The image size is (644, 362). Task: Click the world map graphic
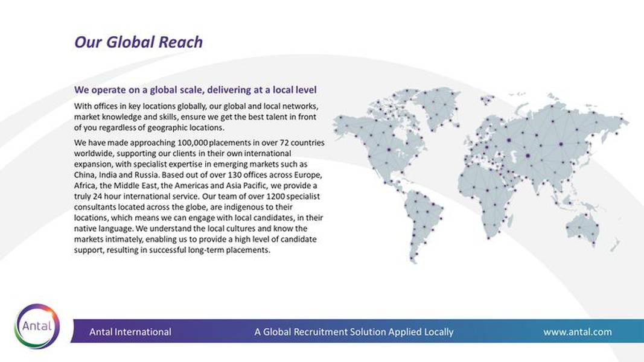pos(480,175)
